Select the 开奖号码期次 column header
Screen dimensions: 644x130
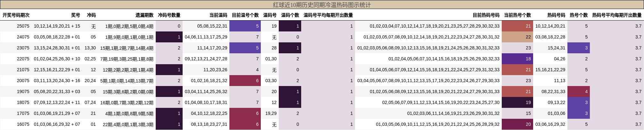(16, 15)
